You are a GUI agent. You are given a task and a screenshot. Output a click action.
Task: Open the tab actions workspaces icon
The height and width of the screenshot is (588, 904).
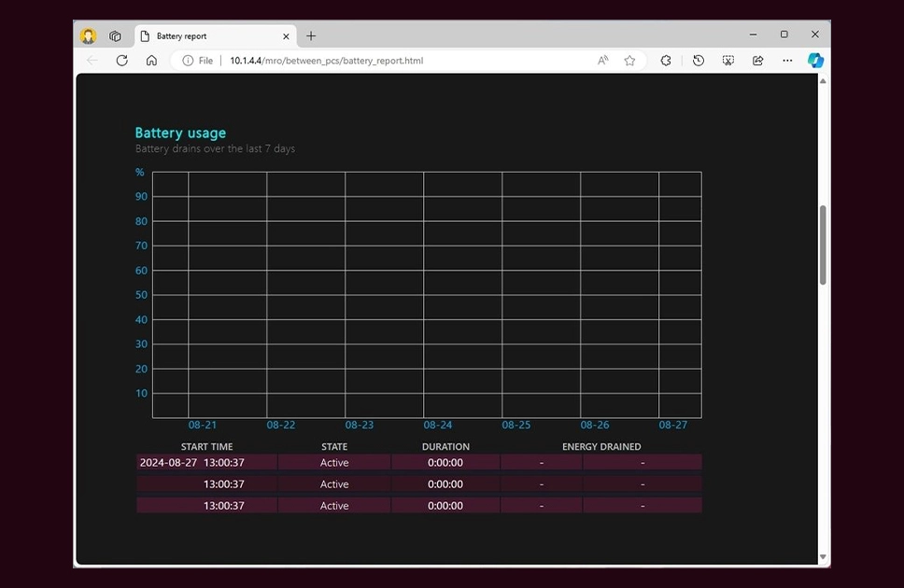[x=115, y=35]
